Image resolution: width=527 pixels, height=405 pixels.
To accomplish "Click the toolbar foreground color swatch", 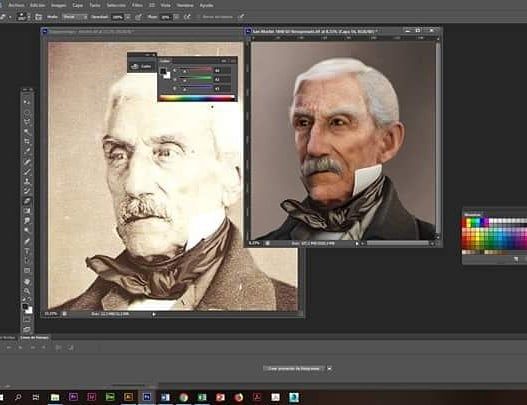I will 25,307.
